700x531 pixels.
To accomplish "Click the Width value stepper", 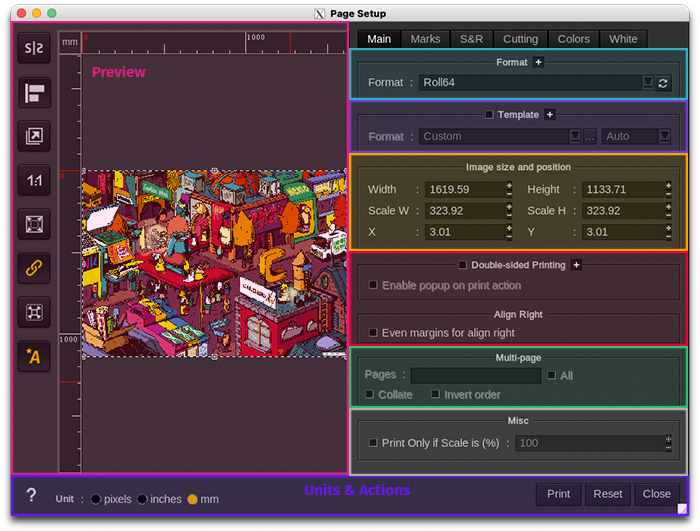I will tap(509, 189).
